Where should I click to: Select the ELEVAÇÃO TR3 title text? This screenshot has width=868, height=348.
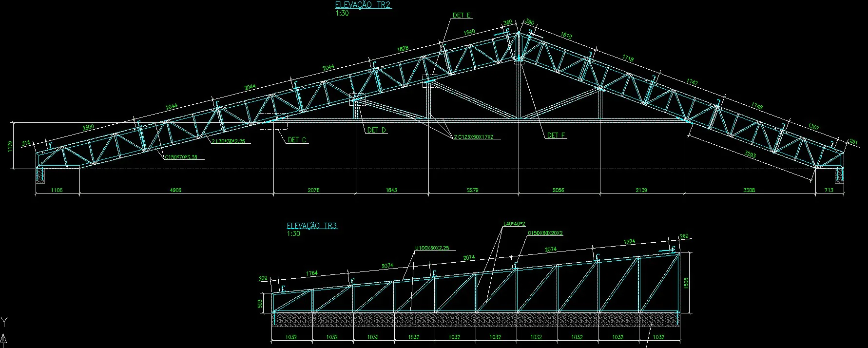point(312,226)
